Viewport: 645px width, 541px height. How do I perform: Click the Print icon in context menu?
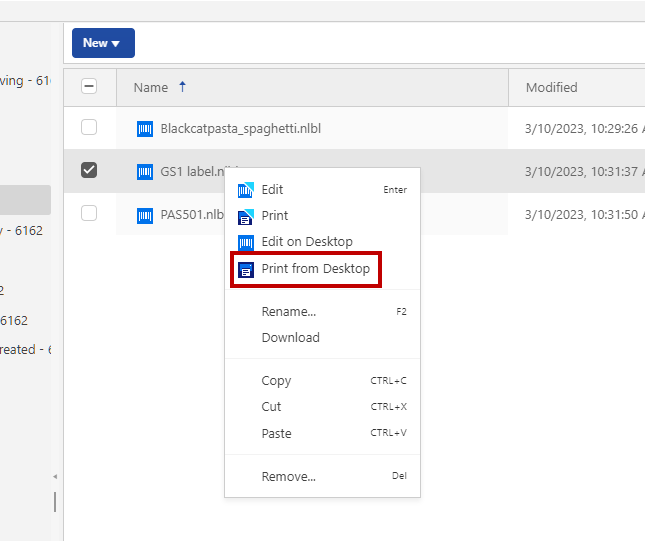[x=246, y=216]
